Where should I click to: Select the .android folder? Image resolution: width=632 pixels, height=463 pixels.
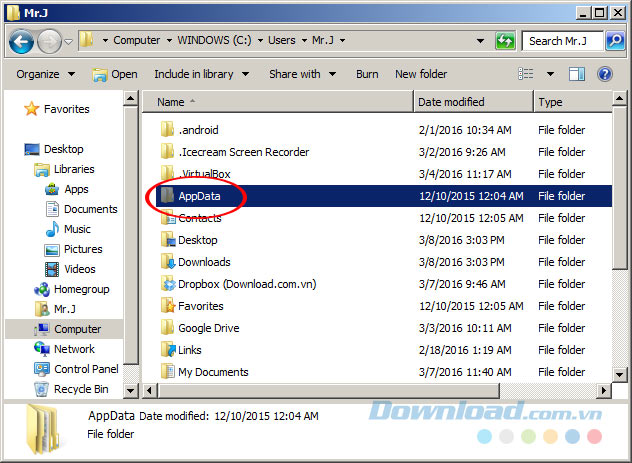point(189,130)
